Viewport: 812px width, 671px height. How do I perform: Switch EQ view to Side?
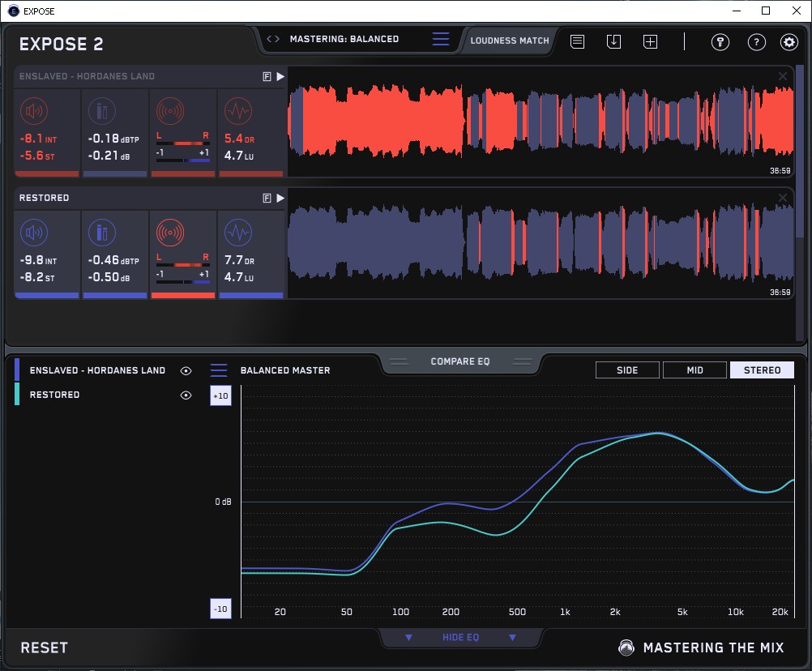pos(627,370)
